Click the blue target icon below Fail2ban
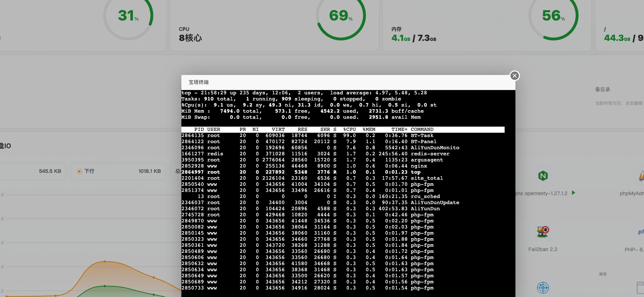Screen dimensions: 644x297 tap(543, 288)
